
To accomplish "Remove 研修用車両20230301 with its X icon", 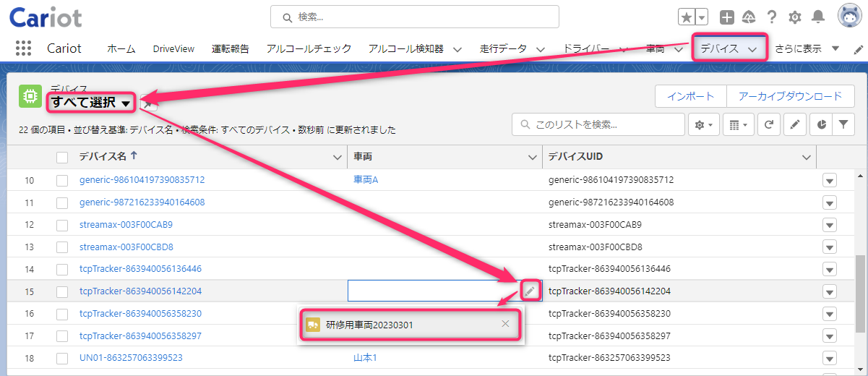I will (505, 324).
